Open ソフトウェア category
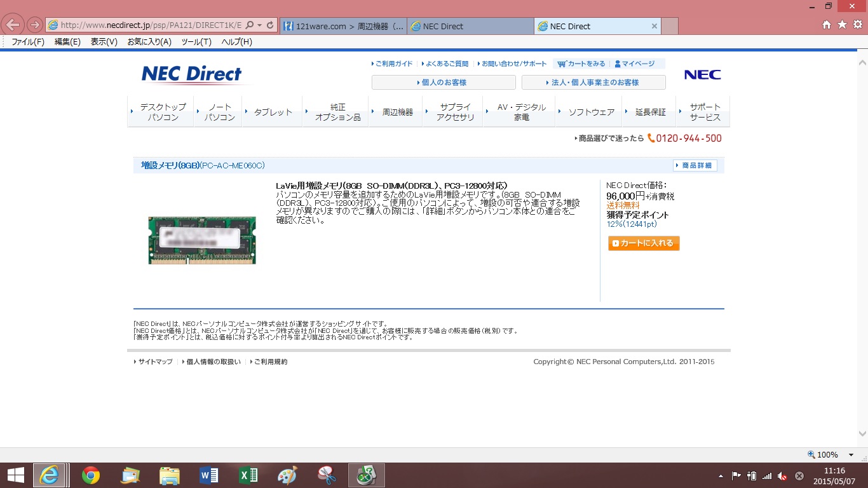 tap(589, 112)
